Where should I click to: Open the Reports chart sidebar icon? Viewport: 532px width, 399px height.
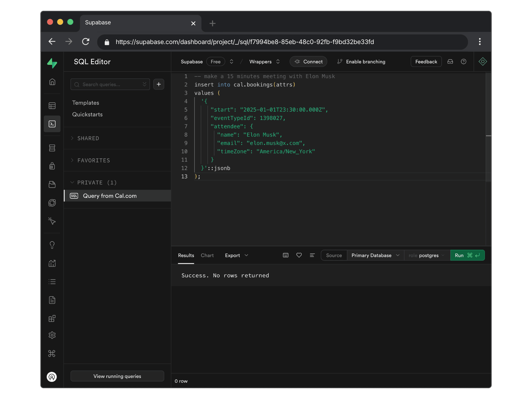pos(52,263)
